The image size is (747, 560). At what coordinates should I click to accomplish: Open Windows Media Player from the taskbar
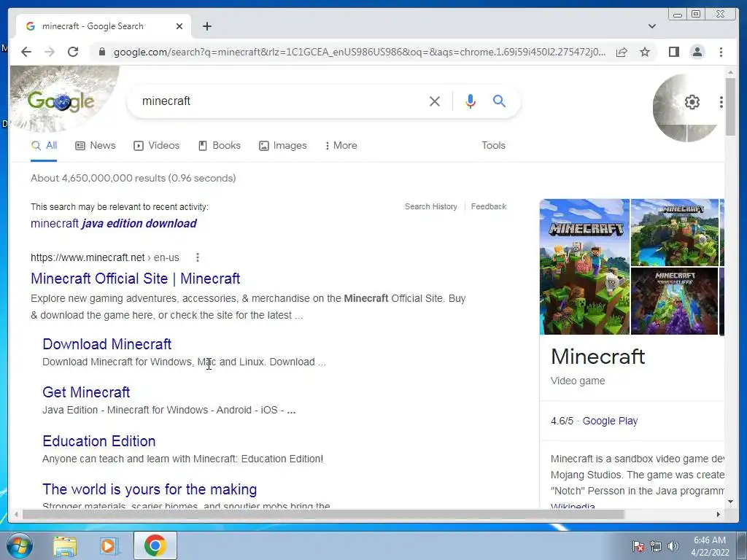coord(108,546)
